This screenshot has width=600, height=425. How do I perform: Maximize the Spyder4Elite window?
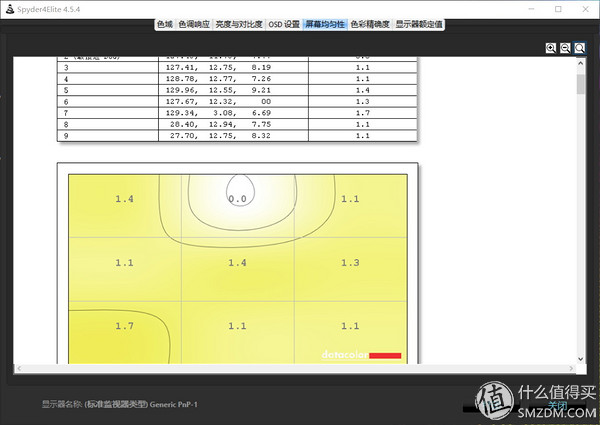(558, 9)
